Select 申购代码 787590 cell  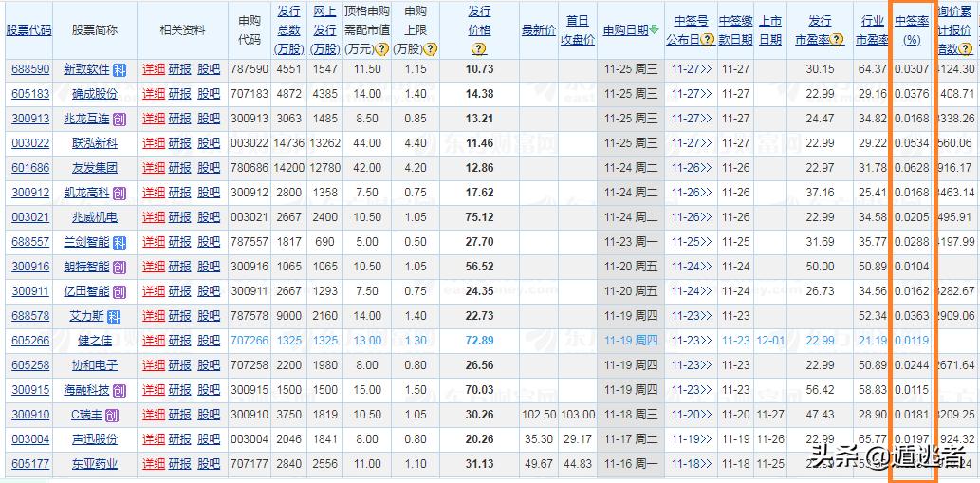[250, 70]
